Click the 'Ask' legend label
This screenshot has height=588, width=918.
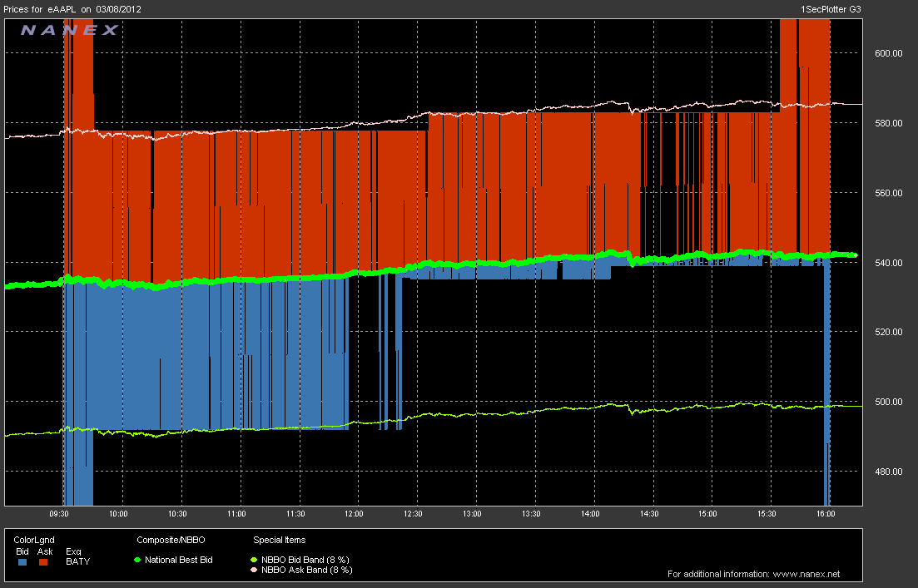pyautogui.click(x=45, y=551)
